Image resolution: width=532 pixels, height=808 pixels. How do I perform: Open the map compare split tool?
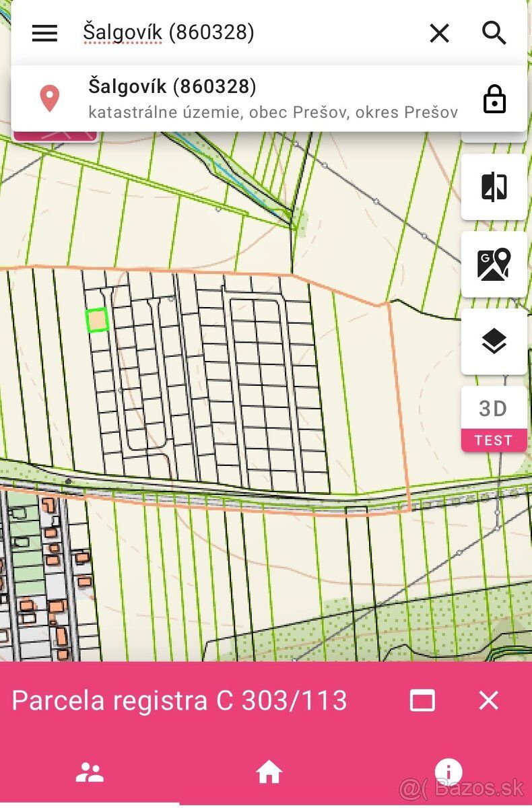(494, 187)
